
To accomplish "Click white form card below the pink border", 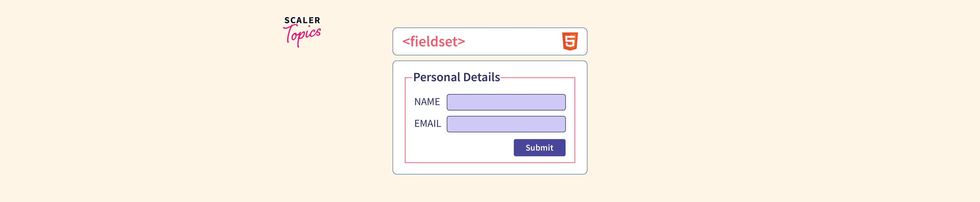I will click(x=490, y=168).
